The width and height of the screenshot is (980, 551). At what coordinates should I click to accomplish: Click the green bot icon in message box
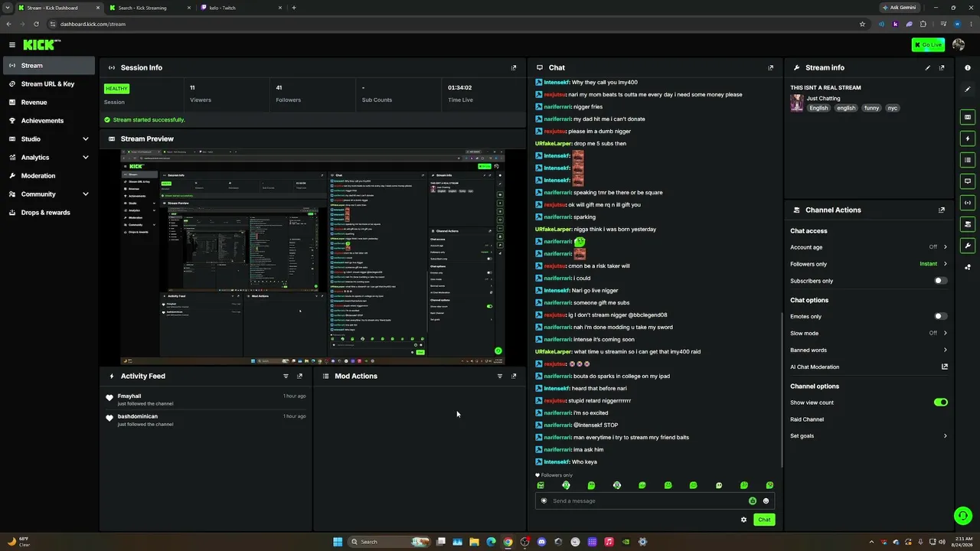(x=753, y=501)
